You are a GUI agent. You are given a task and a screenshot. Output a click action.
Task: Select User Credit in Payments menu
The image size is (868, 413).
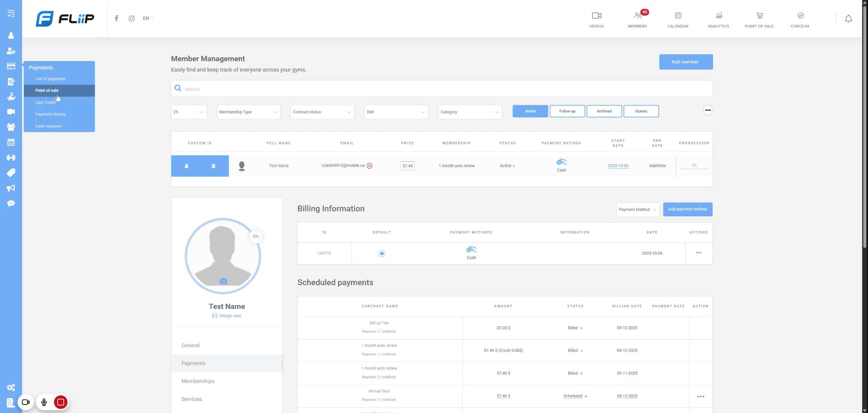pos(45,102)
